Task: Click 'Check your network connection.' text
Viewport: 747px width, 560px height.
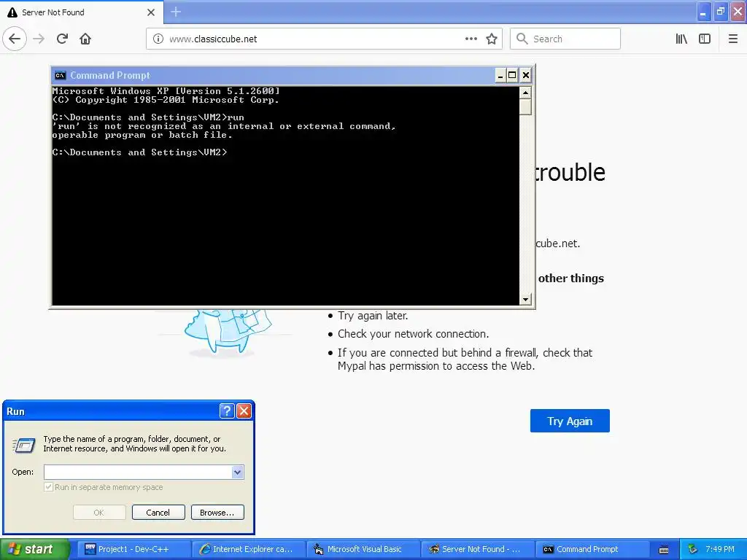Action: coord(414,334)
